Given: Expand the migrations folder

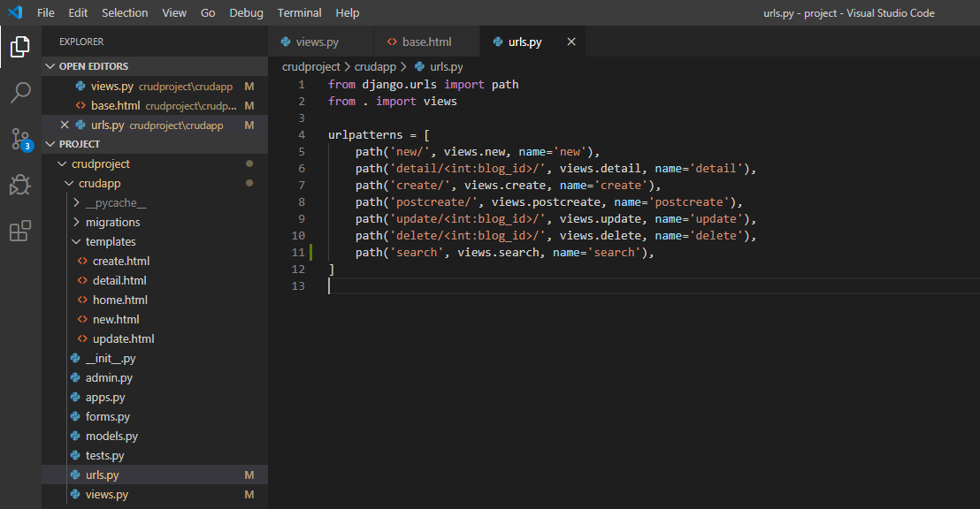Looking at the screenshot, I should (155, 222).
